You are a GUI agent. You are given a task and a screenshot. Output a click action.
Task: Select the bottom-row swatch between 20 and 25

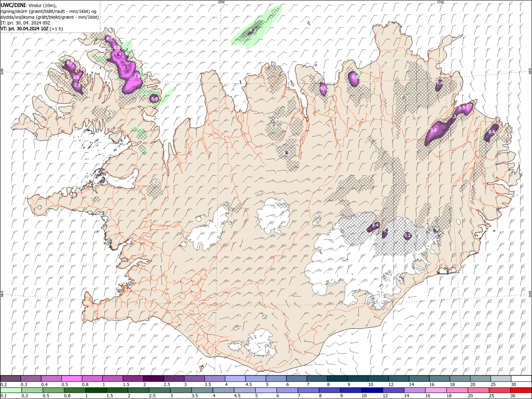tap(478, 390)
